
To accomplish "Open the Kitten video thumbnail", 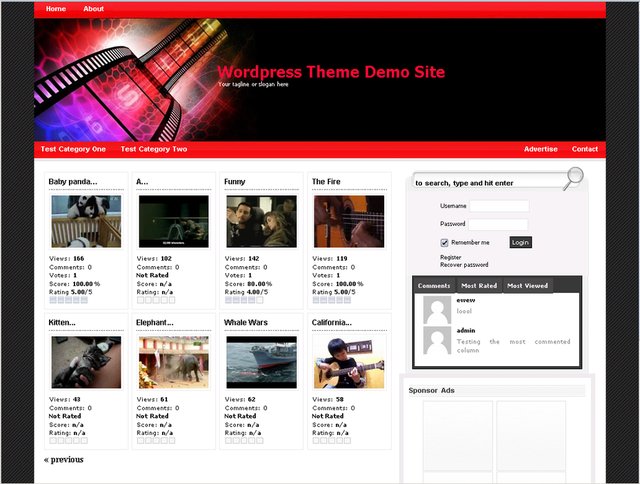I will point(86,362).
